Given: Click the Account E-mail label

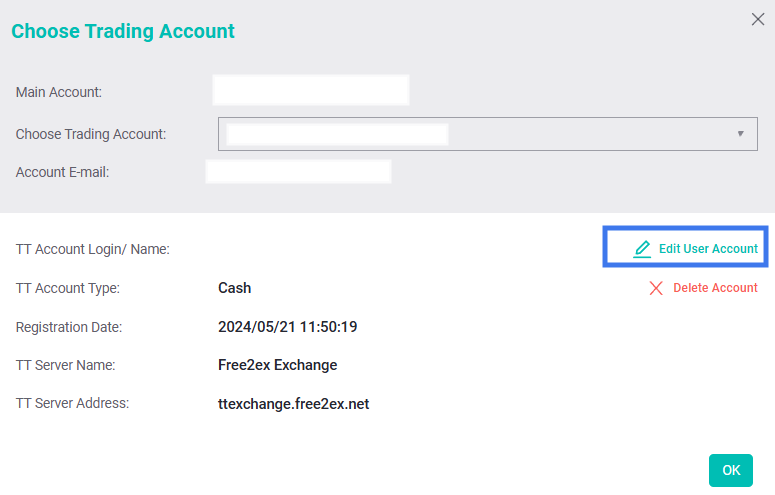Looking at the screenshot, I should pyautogui.click(x=62, y=172).
